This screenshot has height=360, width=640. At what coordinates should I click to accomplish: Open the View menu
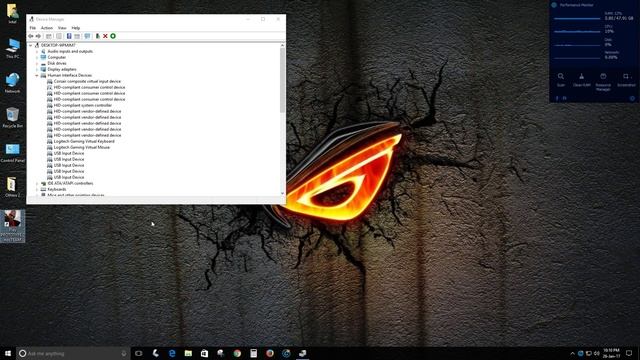62,28
